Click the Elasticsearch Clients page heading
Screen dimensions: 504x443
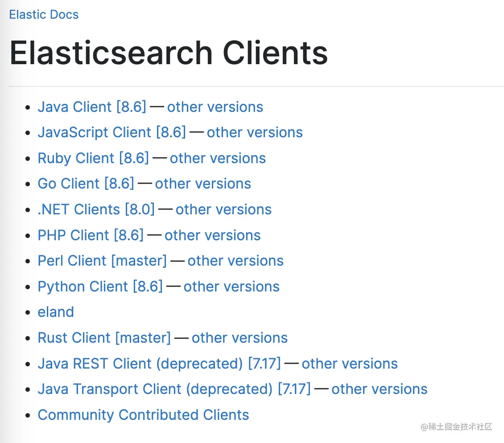[x=169, y=53]
